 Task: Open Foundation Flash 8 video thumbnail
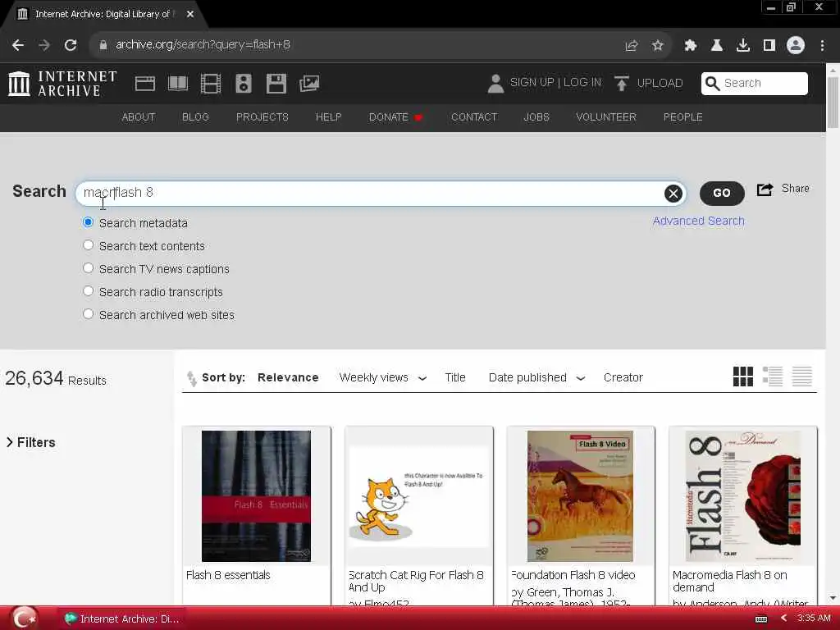(580, 496)
